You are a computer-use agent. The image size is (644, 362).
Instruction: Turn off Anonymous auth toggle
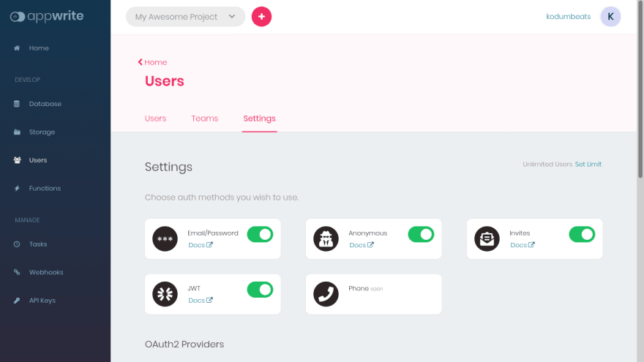(x=421, y=234)
